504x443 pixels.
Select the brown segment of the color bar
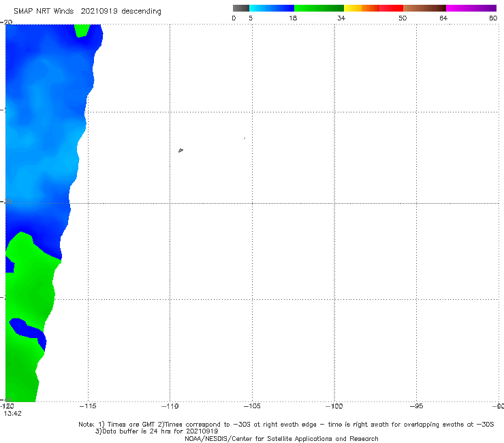[x=424, y=8]
